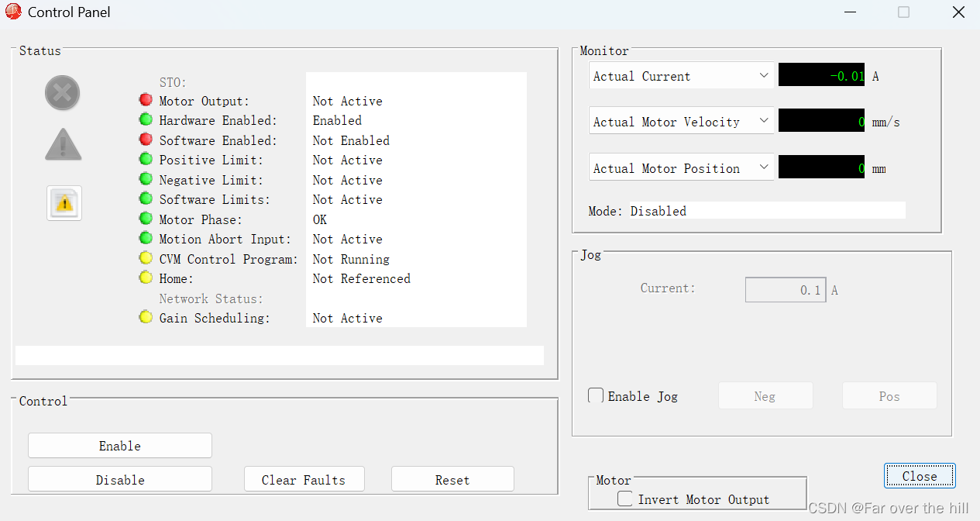Click the Actual Current value display
Image resolution: width=980 pixels, height=521 pixels.
821,75
